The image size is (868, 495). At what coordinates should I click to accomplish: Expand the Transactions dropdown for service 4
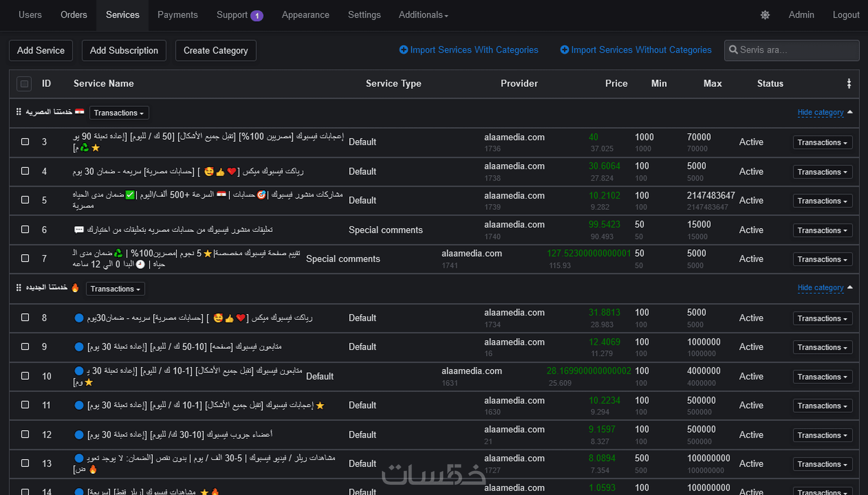click(823, 172)
